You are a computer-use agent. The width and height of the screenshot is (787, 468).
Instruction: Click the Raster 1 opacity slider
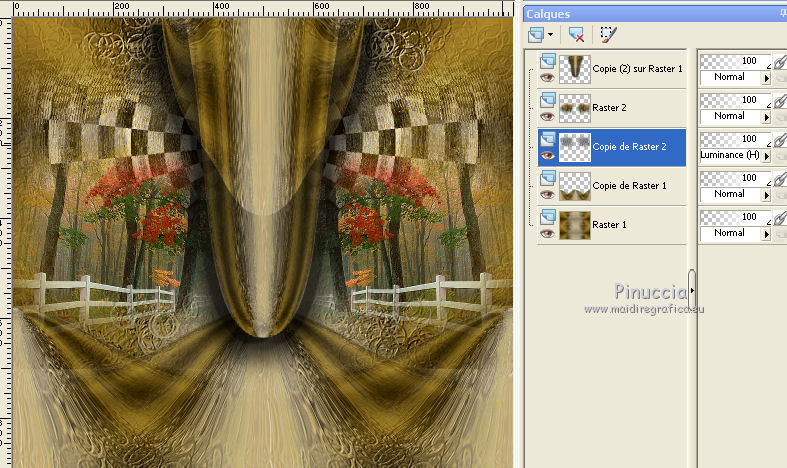pos(735,217)
